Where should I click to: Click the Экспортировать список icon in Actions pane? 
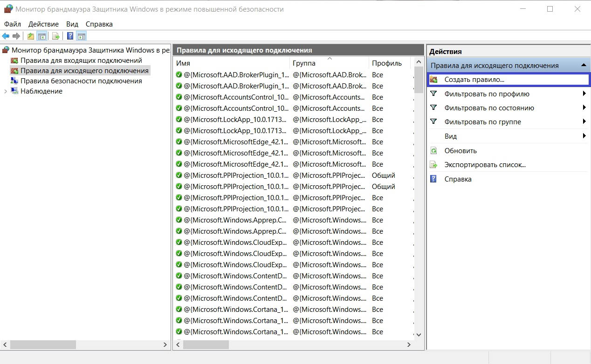pos(434,165)
